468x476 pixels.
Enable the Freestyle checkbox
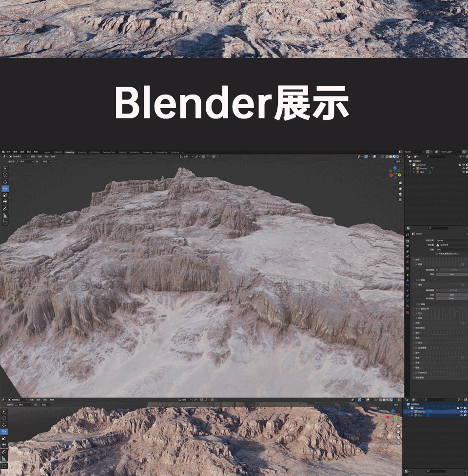point(417,373)
